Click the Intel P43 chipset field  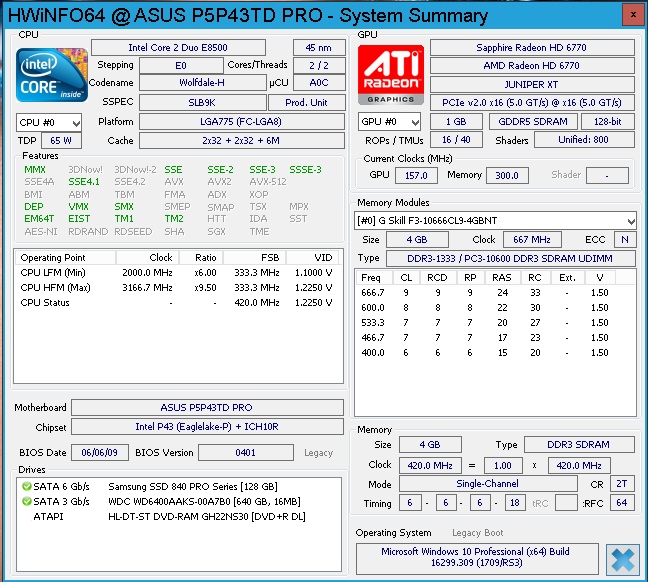[207, 427]
